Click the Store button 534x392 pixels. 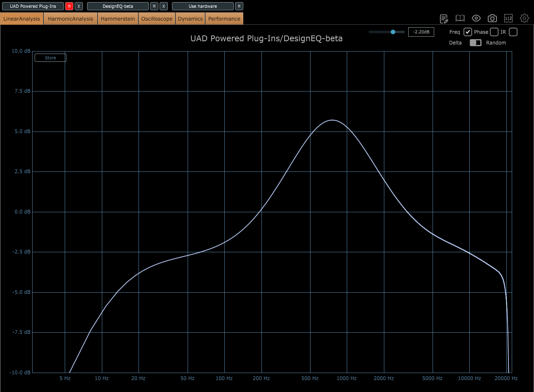pos(50,58)
